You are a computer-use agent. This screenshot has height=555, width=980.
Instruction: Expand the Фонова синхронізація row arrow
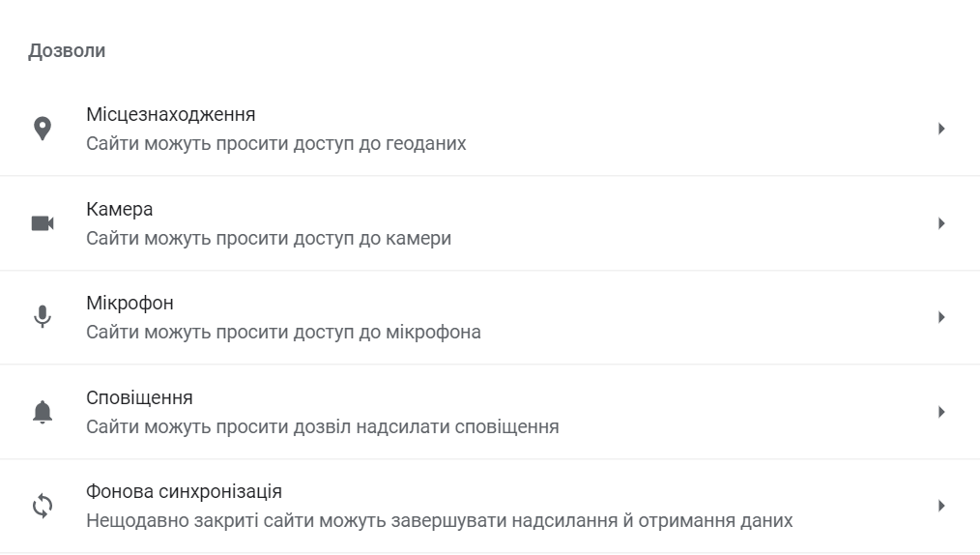pyautogui.click(x=941, y=506)
